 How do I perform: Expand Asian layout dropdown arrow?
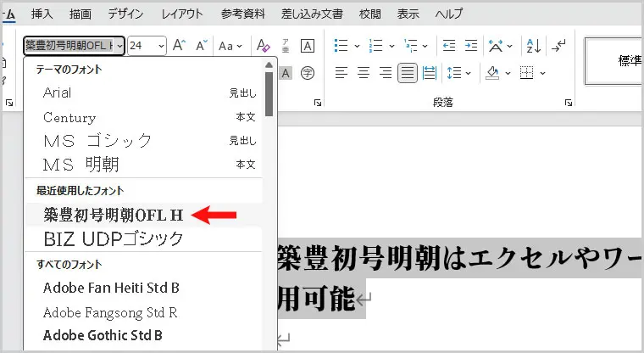point(510,46)
